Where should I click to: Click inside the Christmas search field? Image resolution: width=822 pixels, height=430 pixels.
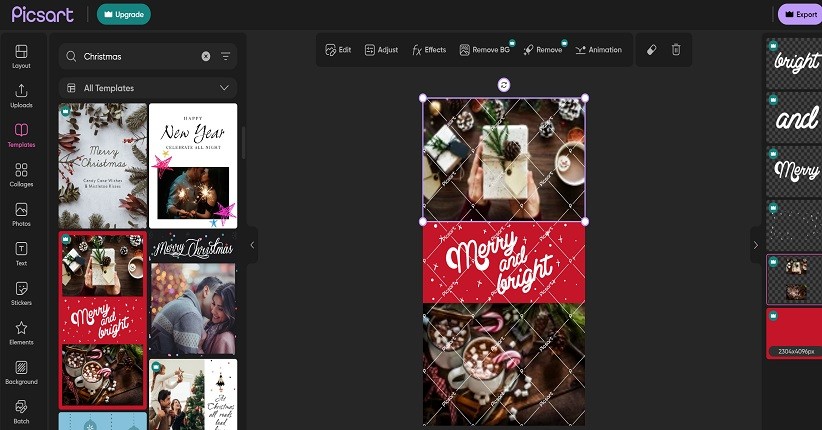click(x=138, y=57)
